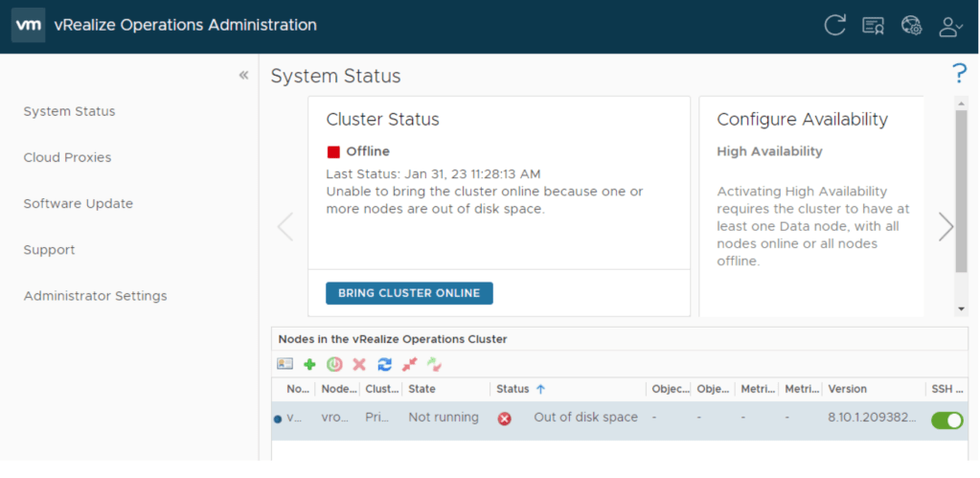Image resolution: width=980 pixels, height=478 pixels.
Task: Toggle the SSH status switch off
Action: point(946,420)
